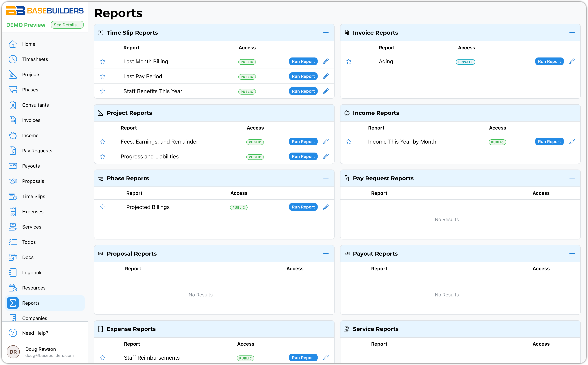Edit the Aging report with pencil icon

pos(572,61)
